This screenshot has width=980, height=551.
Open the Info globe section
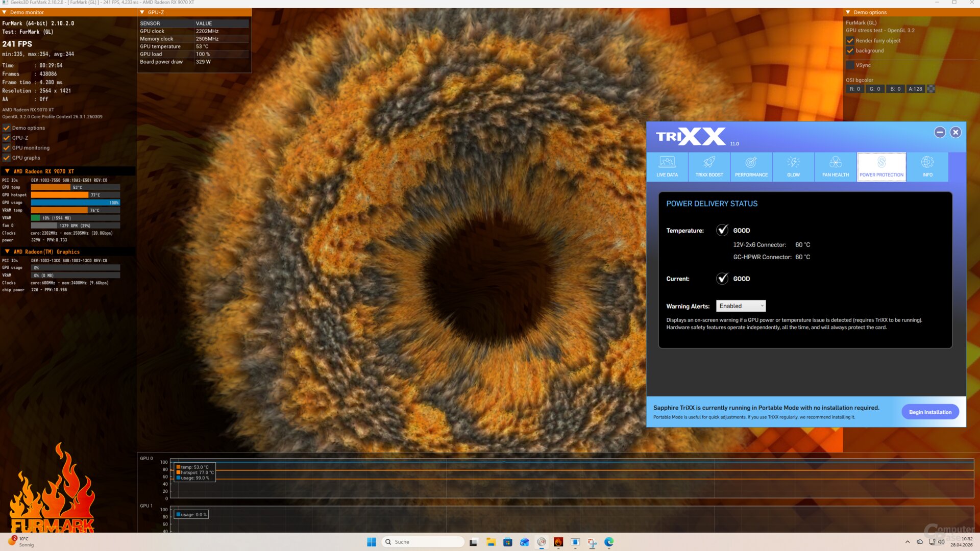[x=927, y=166]
